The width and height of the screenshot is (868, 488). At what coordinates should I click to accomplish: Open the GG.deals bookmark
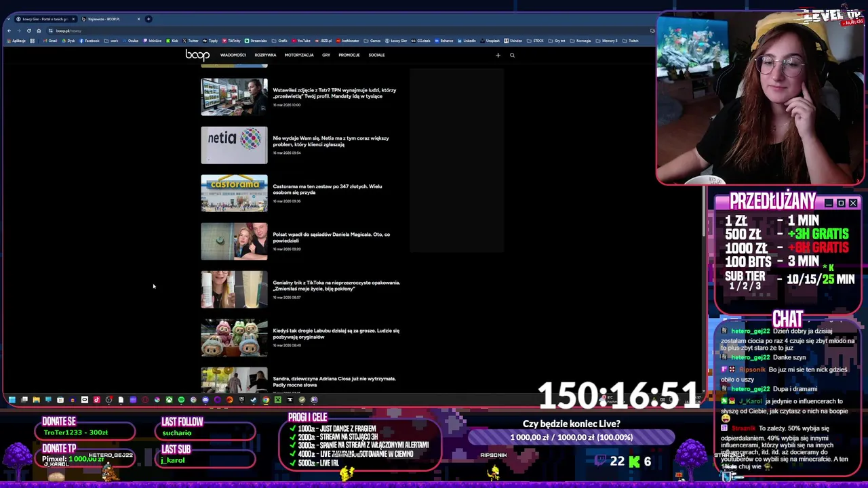click(x=420, y=41)
